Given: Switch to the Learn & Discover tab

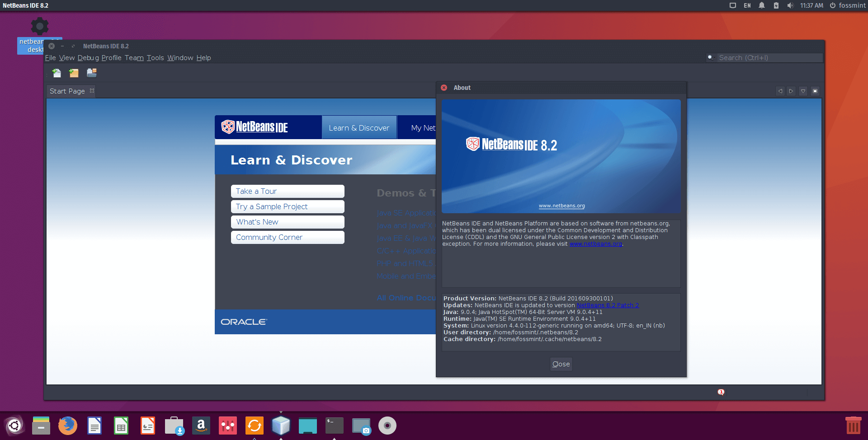Looking at the screenshot, I should 359,128.
